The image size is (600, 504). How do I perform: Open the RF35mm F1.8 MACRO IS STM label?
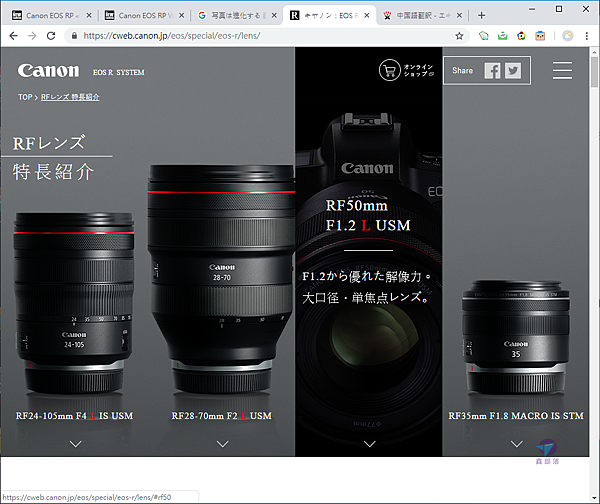[516, 416]
